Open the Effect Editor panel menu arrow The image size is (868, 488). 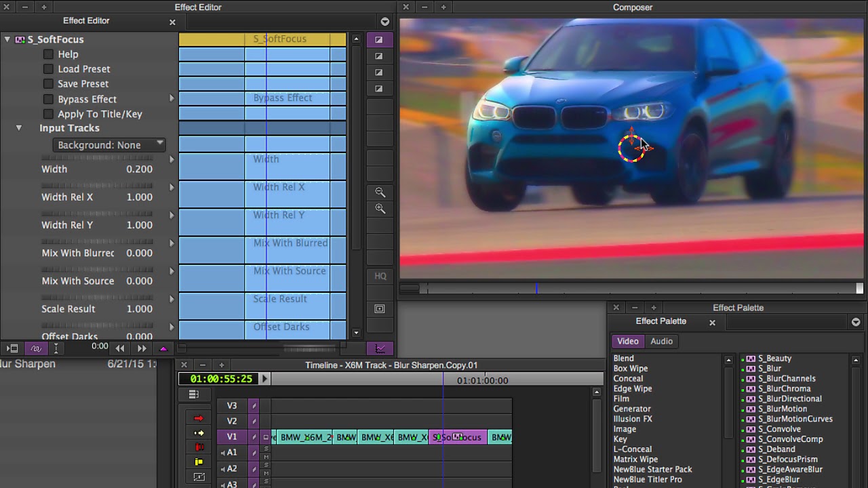click(385, 22)
